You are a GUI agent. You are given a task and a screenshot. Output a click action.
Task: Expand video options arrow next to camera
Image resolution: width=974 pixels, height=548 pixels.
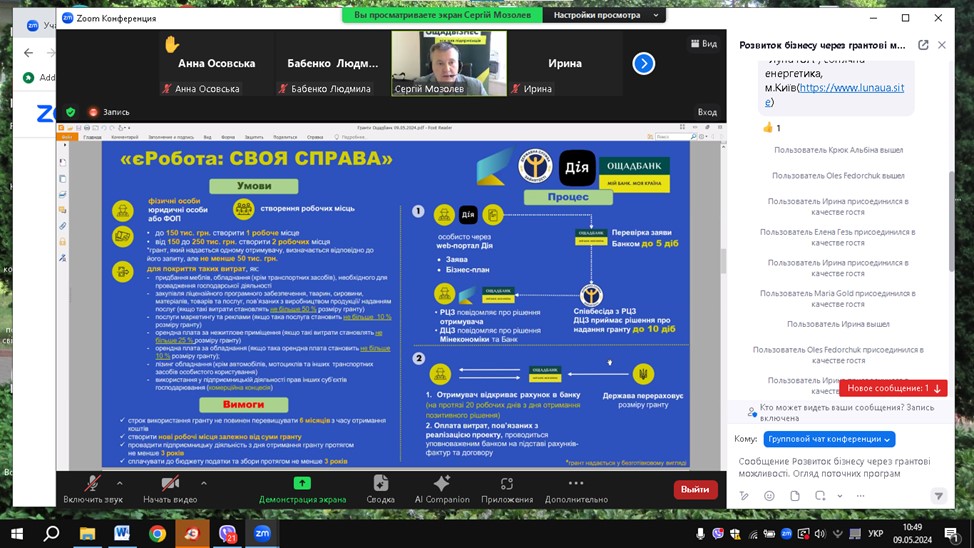coord(204,483)
